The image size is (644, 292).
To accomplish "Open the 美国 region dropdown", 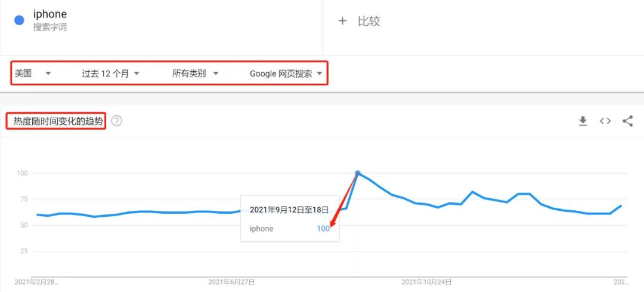I will (x=33, y=73).
